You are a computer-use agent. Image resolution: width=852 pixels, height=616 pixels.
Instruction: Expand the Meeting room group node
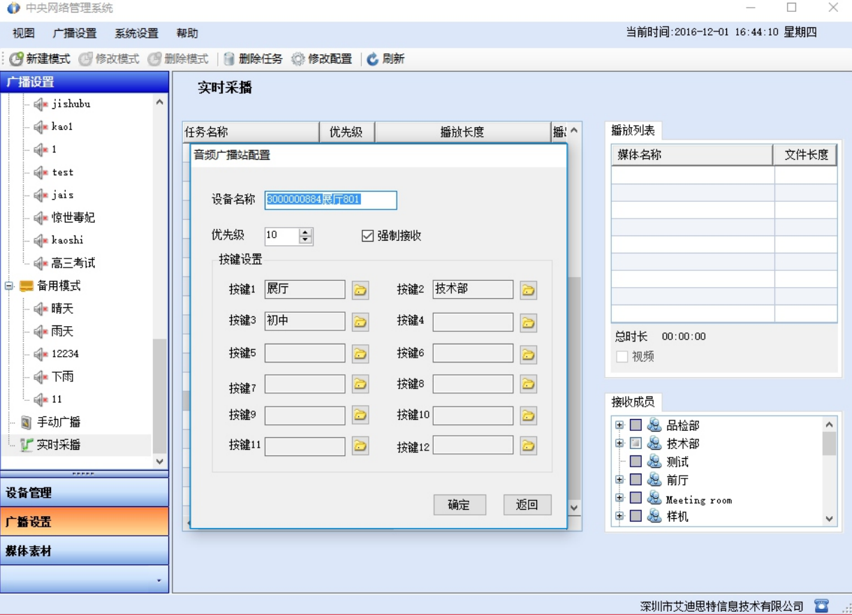619,498
